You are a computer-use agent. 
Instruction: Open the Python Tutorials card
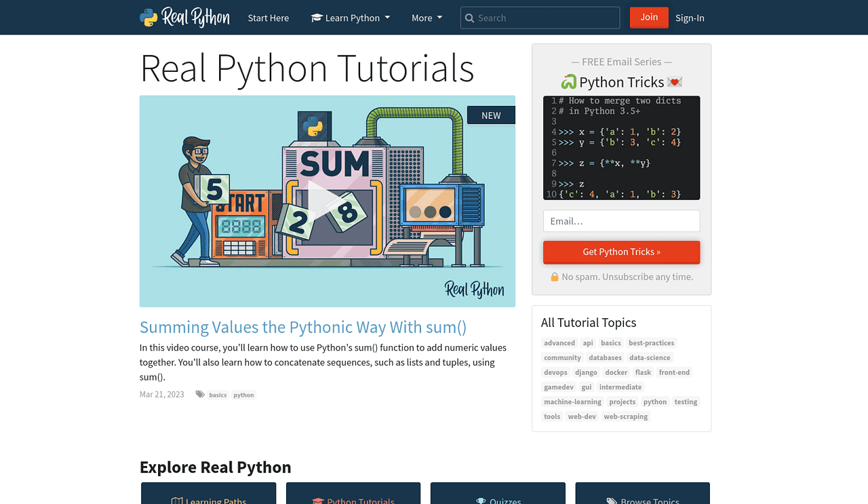tap(353, 493)
